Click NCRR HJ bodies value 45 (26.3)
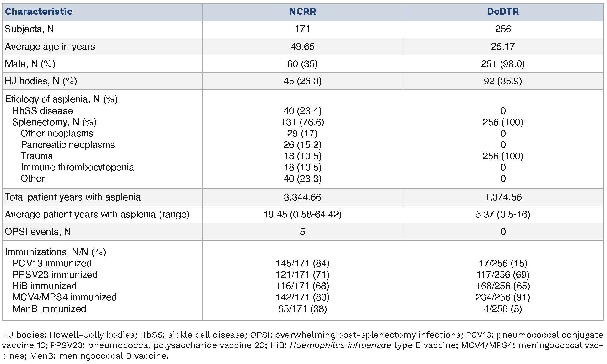The width and height of the screenshot is (607, 364). click(302, 81)
